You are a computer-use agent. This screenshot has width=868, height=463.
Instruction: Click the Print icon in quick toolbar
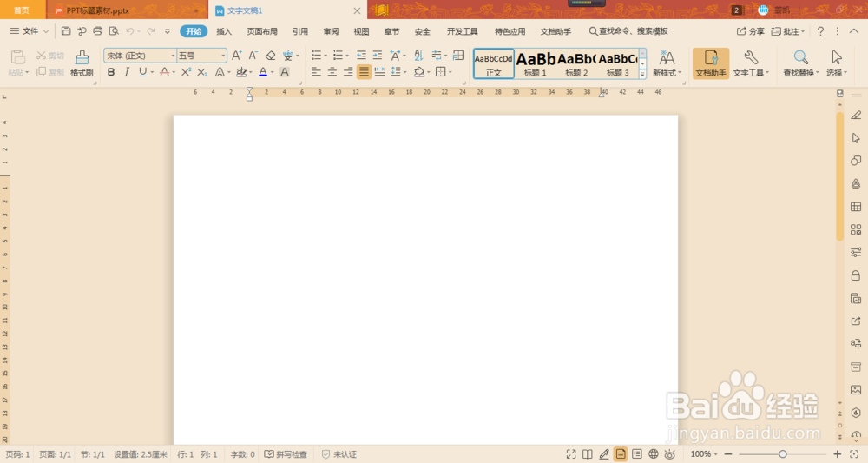(97, 31)
